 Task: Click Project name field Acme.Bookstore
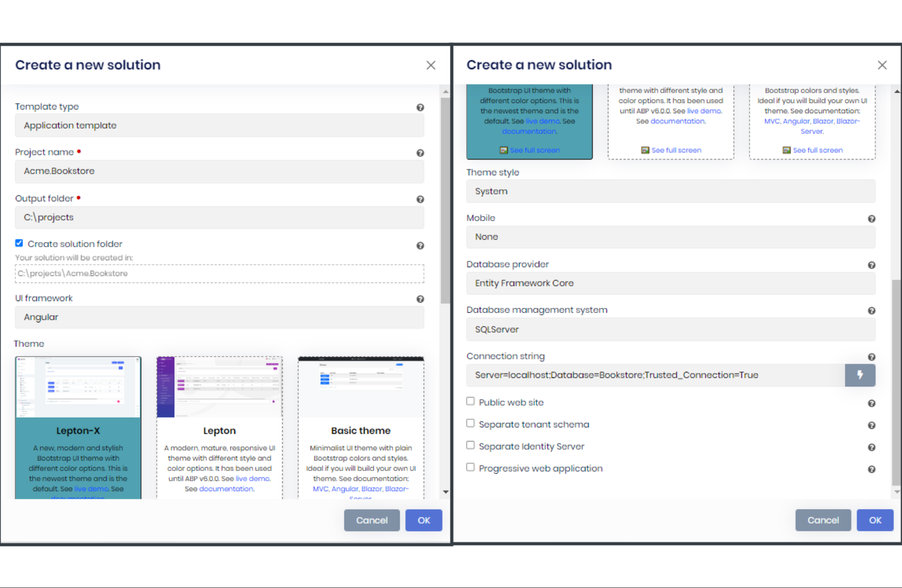pos(220,171)
